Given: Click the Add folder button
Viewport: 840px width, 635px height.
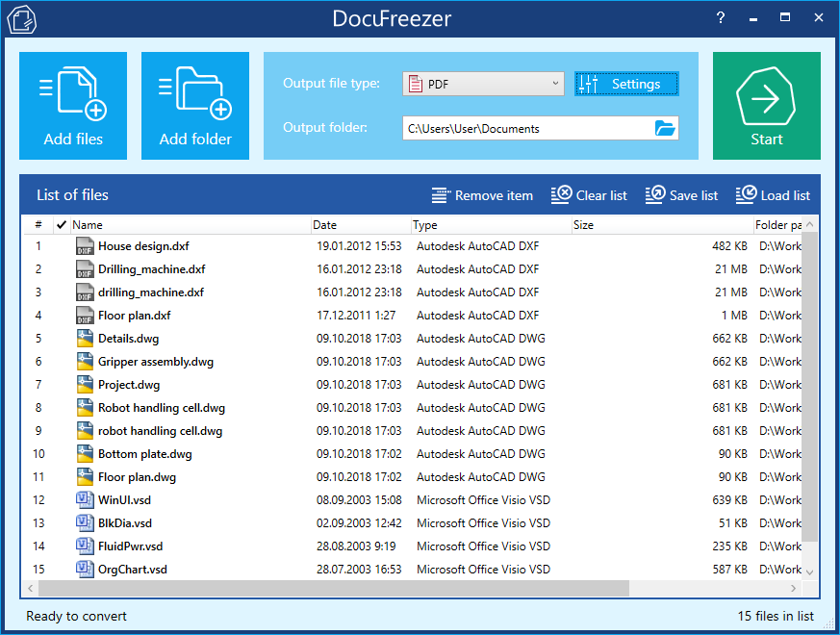Looking at the screenshot, I should click(195, 106).
